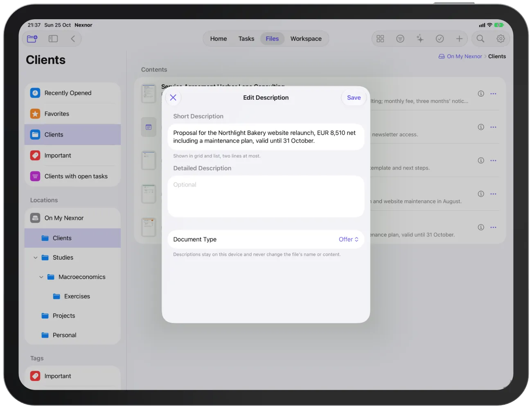Viewport: 532px width, 408px height.
Task: Open the Clients folder under On My Nexnor
Action: pyautogui.click(x=72, y=238)
